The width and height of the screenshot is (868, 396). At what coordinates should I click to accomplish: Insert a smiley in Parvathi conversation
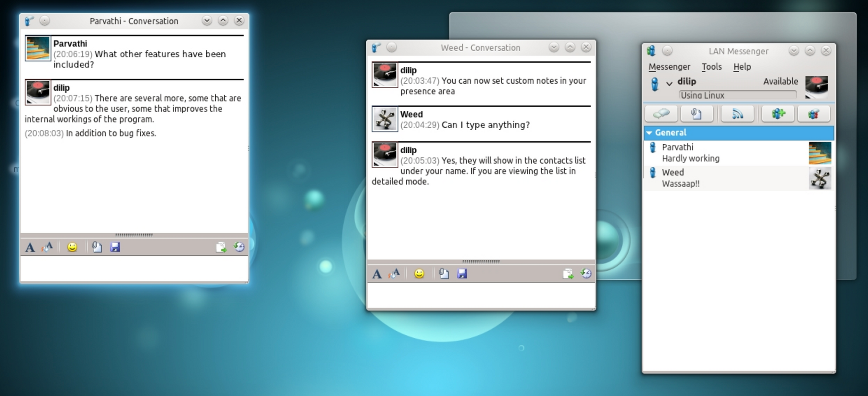(x=72, y=247)
